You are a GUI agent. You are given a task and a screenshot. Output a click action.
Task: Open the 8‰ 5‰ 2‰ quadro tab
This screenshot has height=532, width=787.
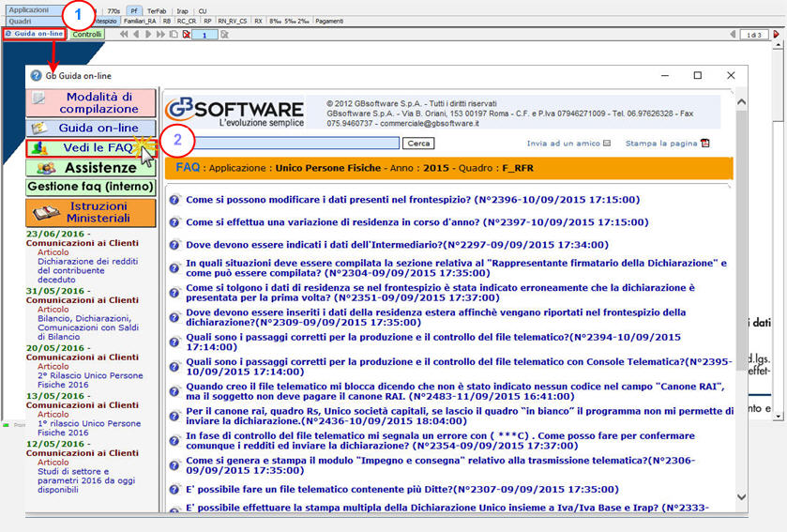(289, 21)
